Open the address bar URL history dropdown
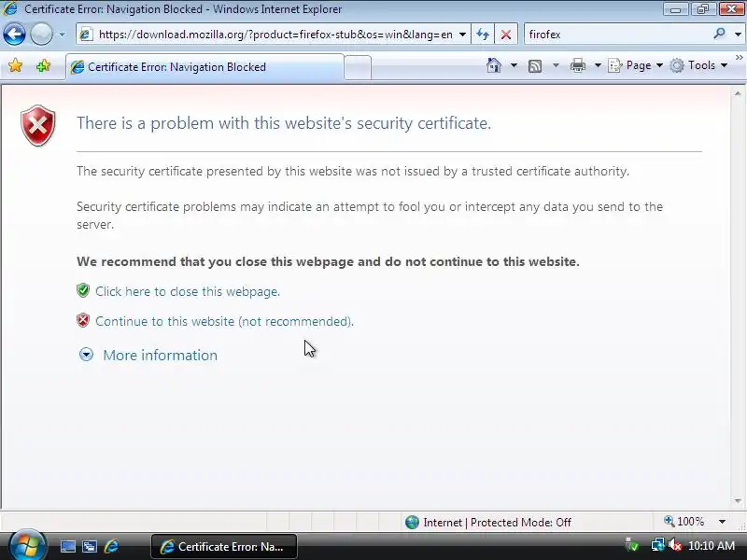 [x=462, y=35]
